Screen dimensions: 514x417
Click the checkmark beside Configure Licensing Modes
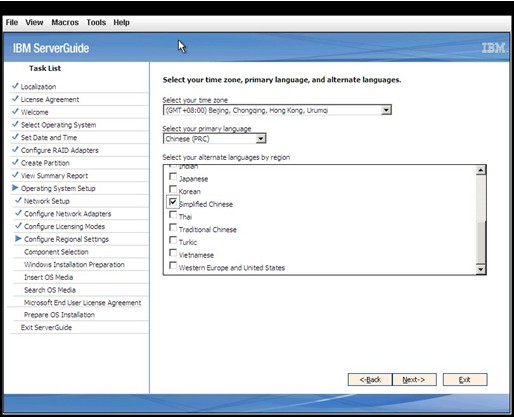[18, 225]
